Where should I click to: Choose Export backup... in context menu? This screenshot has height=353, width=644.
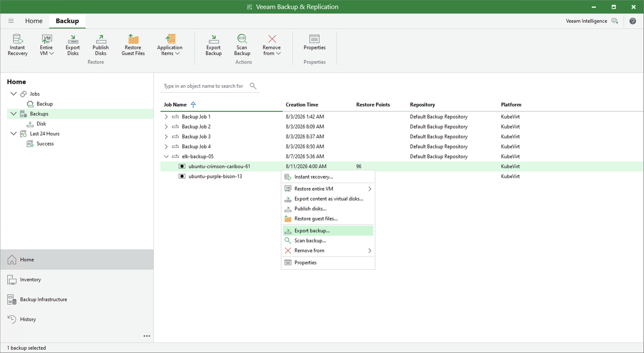328,230
